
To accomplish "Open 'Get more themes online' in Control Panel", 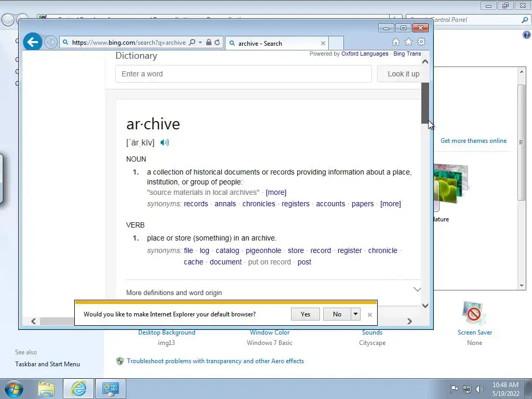I will 473,141.
